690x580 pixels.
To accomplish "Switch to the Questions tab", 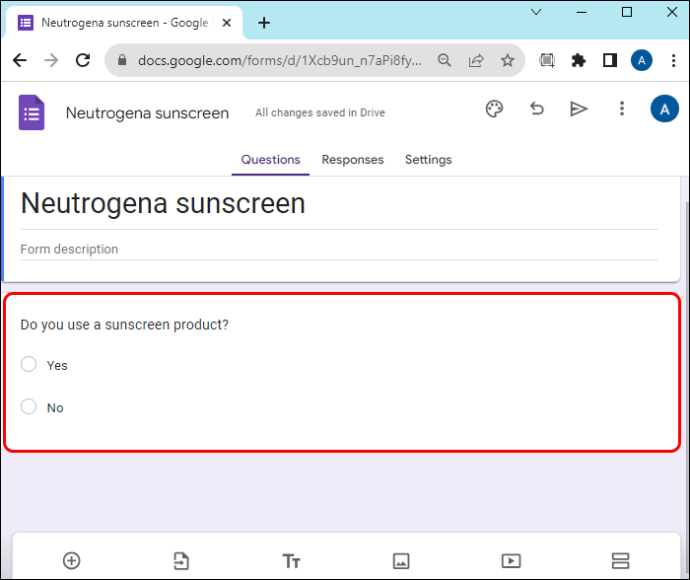I will coord(270,160).
